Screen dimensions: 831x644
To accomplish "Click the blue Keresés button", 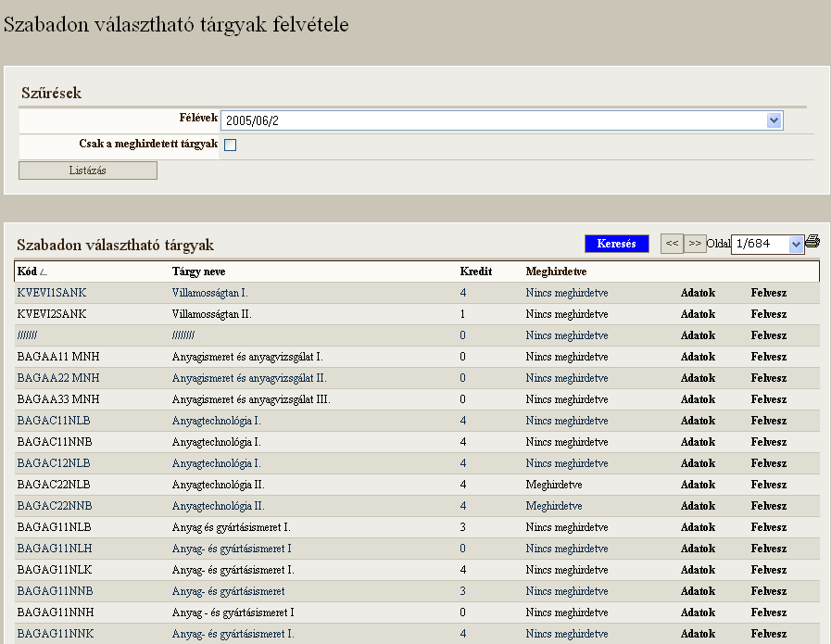I will 617,244.
